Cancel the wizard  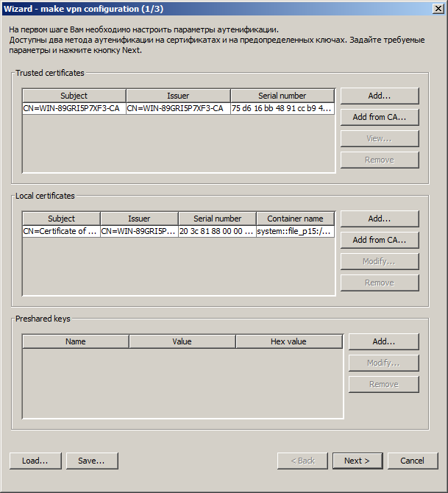[x=413, y=461]
